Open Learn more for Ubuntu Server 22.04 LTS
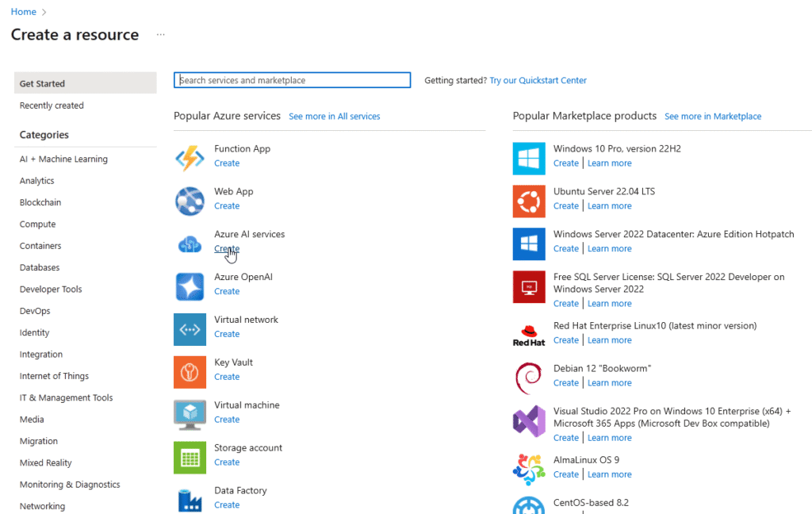This screenshot has width=812, height=514. [610, 205]
